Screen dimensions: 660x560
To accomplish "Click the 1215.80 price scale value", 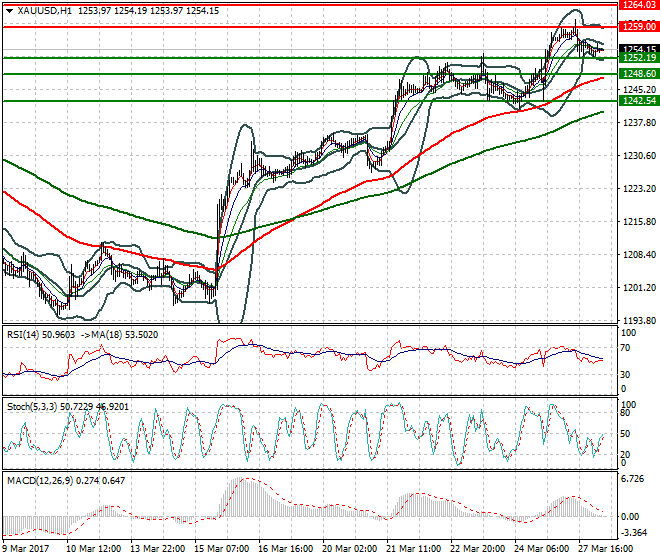I will [639, 221].
